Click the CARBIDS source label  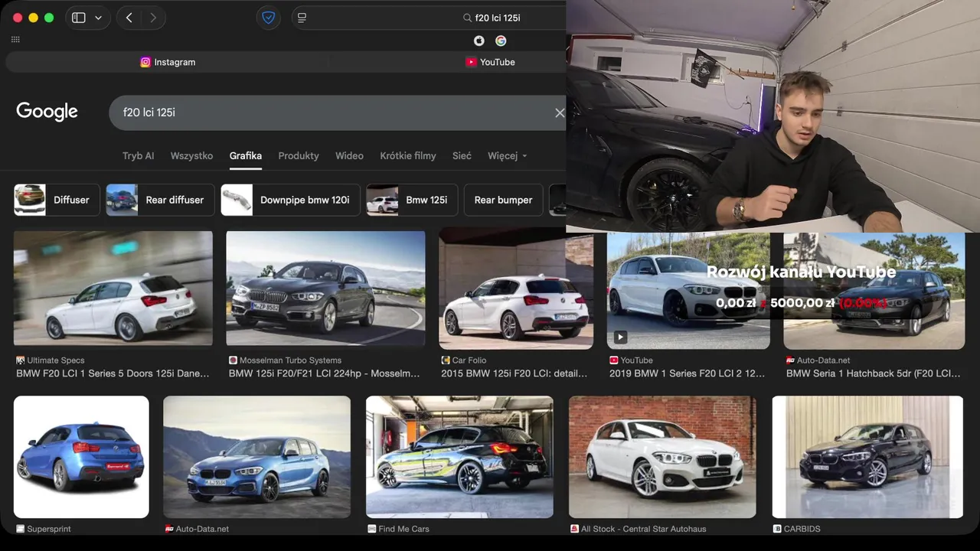coord(802,529)
